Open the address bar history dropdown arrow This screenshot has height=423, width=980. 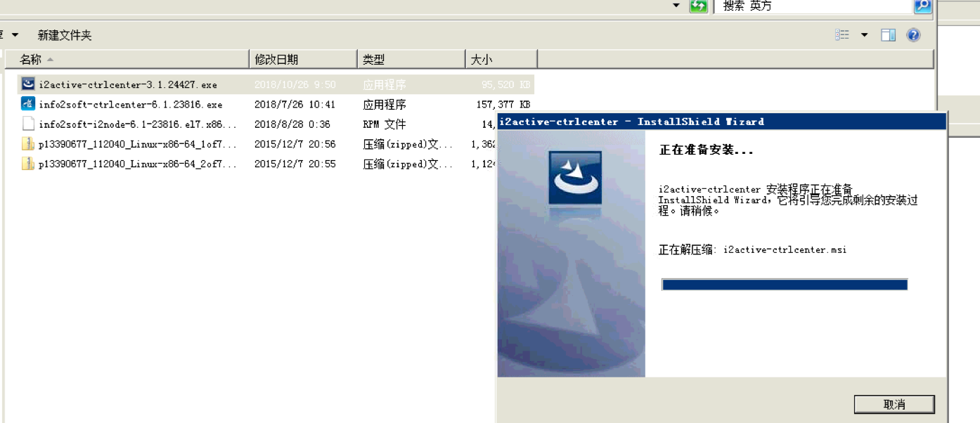click(676, 6)
